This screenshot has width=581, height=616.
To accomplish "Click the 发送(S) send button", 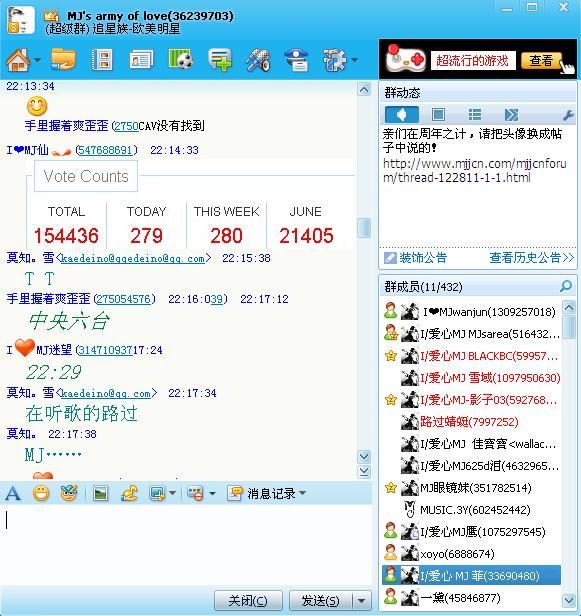I will coord(321,600).
